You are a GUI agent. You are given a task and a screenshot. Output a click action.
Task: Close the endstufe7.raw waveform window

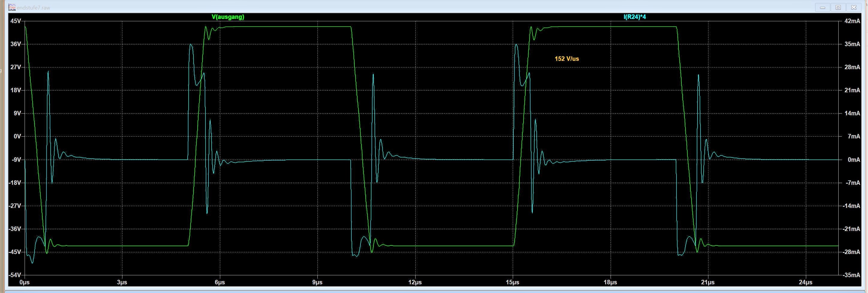854,7
